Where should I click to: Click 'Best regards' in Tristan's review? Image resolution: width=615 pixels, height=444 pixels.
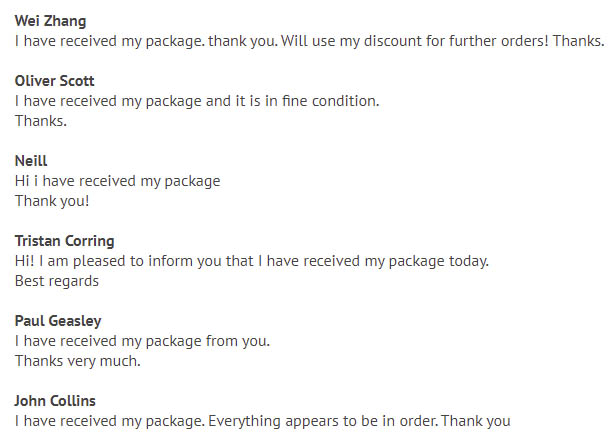[x=57, y=281]
